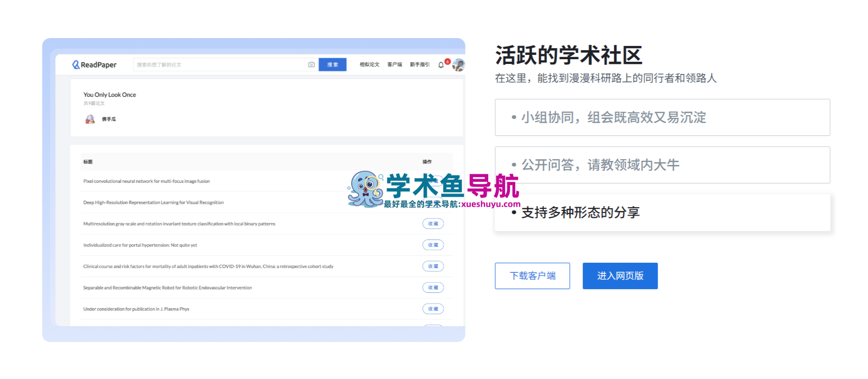This screenshot has width=868, height=379.
Task: Open the 相似论文 menu item
Action: 370,64
